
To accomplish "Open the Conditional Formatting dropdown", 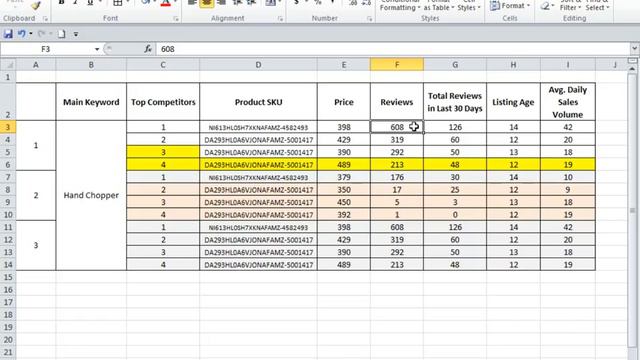I will point(400,5).
